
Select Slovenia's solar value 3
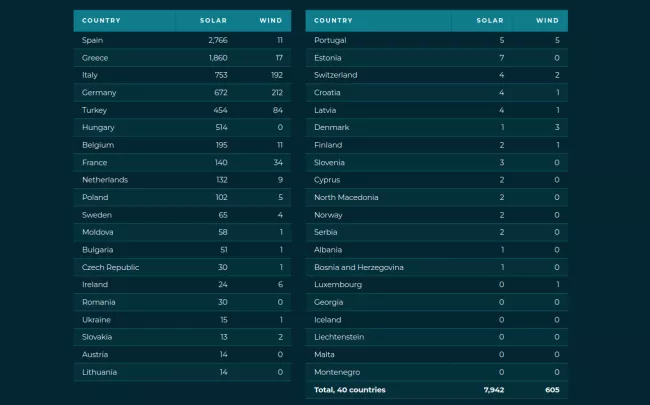point(502,162)
